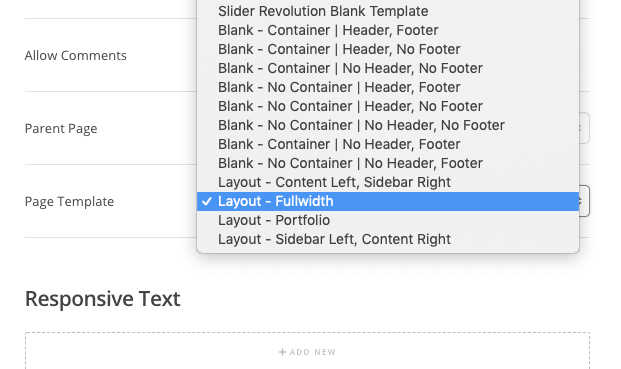Viewport: 621px width, 369px height.
Task: Choose Blank - Container | Header, Footer
Action: 388,30
